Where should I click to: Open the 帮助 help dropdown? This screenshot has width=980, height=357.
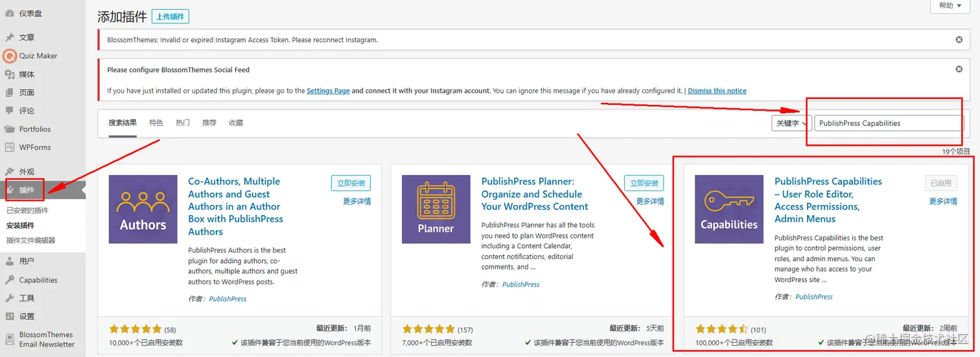tap(951, 6)
